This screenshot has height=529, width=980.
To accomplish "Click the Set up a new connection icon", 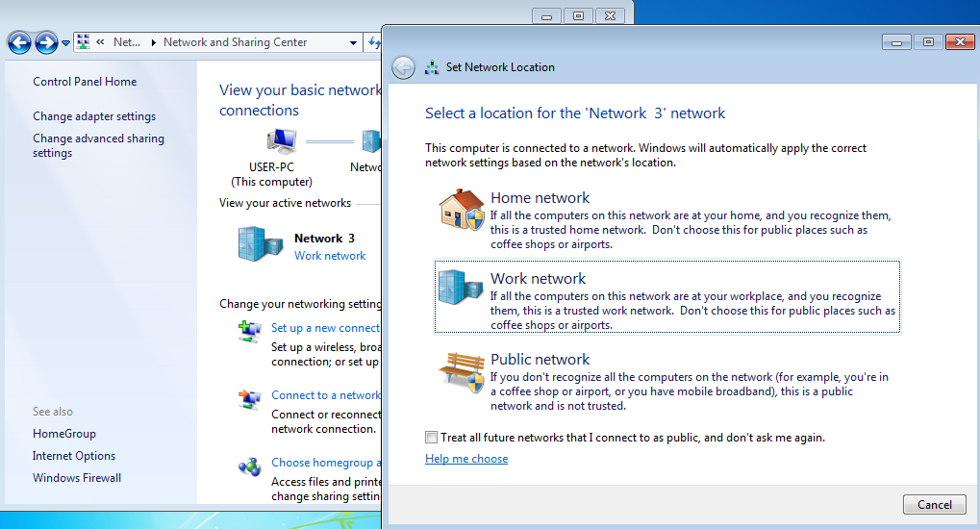I will [x=249, y=331].
